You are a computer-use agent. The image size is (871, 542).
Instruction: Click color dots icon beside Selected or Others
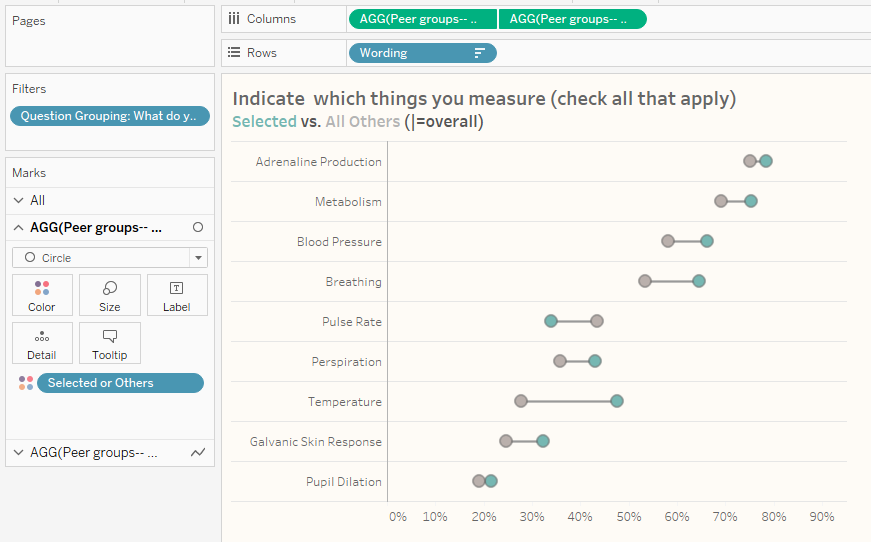pyautogui.click(x=26, y=383)
